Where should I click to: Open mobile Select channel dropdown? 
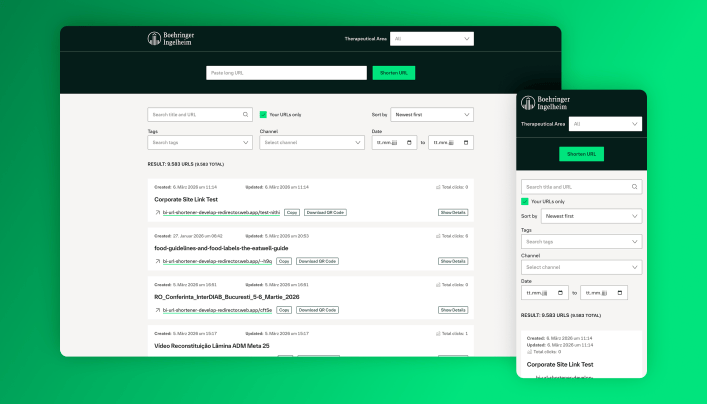(x=582, y=267)
